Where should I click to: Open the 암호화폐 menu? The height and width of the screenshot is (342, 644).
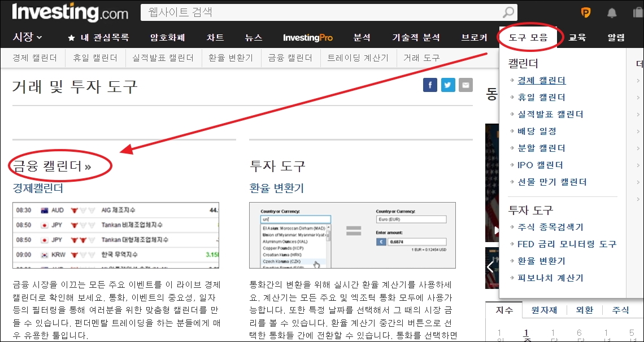(x=168, y=38)
